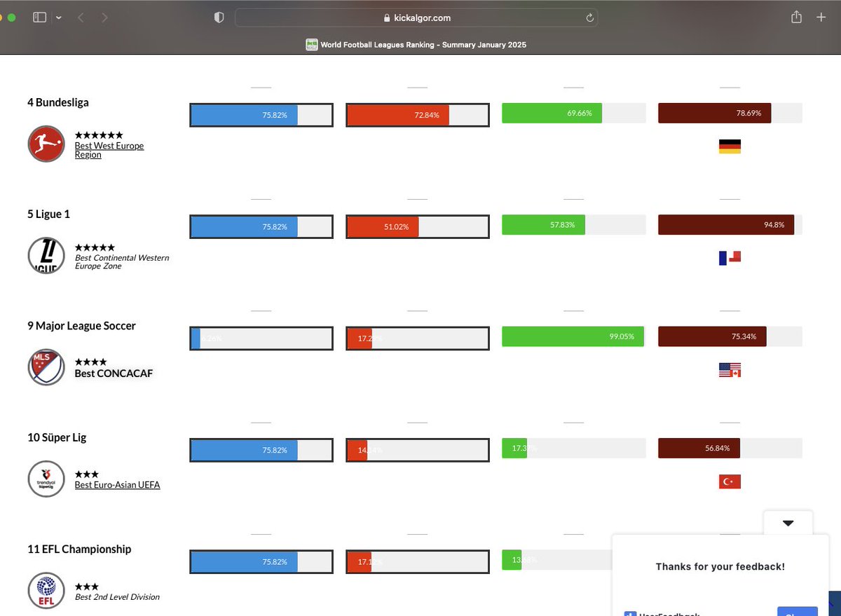
Task: Click MLS green 99.05% bar
Action: 574,336
